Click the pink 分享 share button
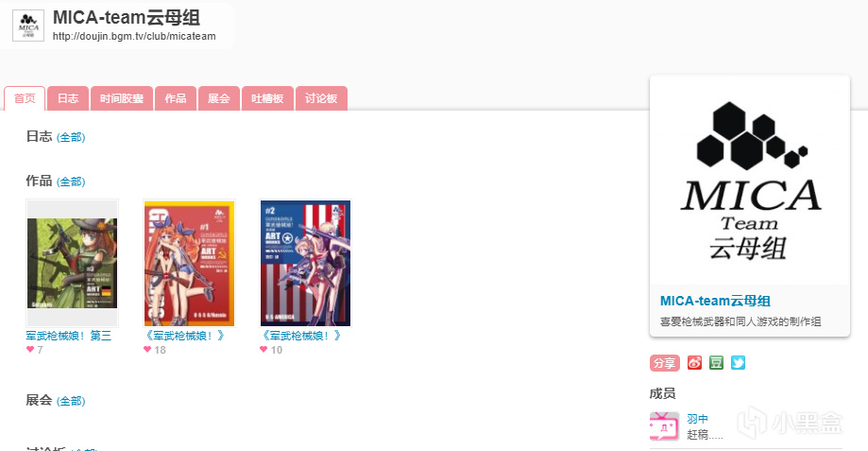Image resolution: width=868 pixels, height=451 pixels. click(x=664, y=363)
